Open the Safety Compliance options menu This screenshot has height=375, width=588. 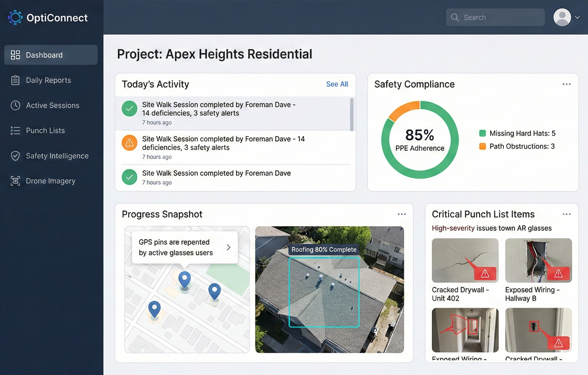click(x=567, y=84)
